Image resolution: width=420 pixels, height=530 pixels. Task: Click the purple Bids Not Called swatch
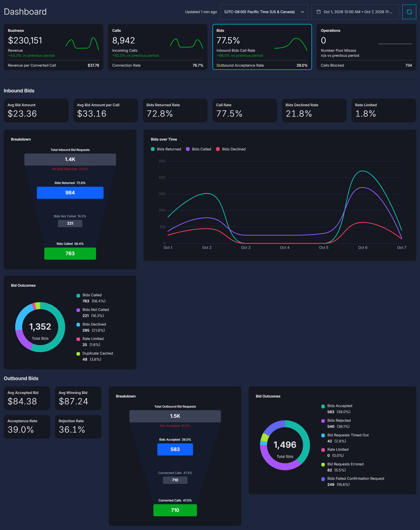pyautogui.click(x=78, y=310)
